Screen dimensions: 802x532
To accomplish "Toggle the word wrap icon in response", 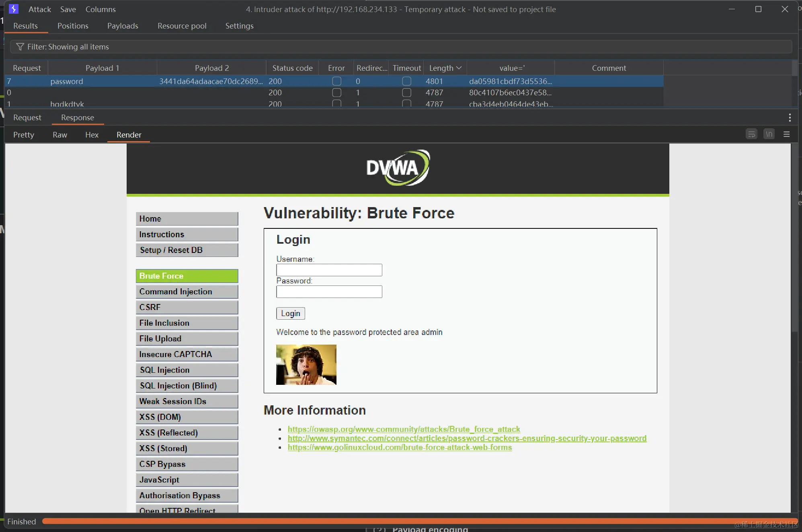I will [x=751, y=134].
